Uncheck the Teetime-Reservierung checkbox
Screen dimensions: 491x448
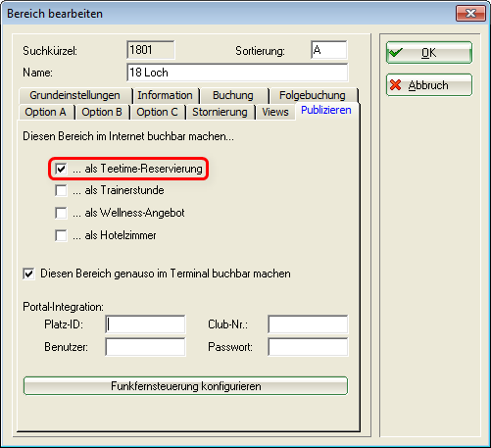click(61, 169)
